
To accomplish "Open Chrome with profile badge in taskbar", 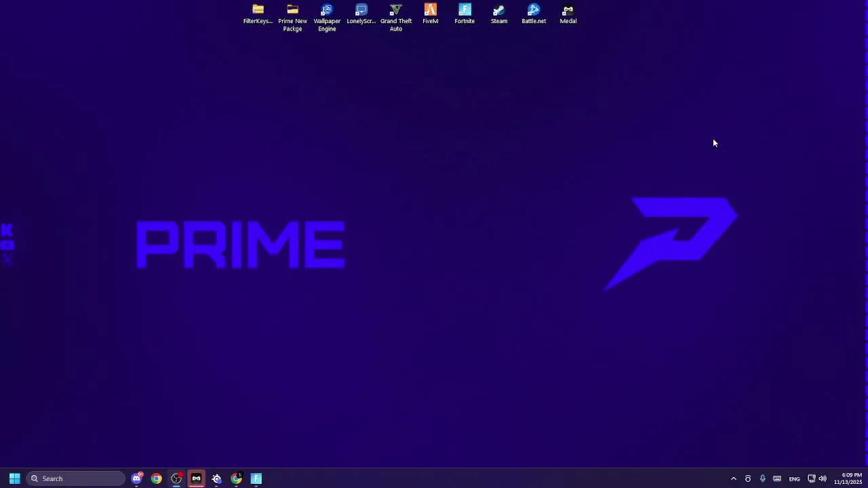I will tap(237, 479).
